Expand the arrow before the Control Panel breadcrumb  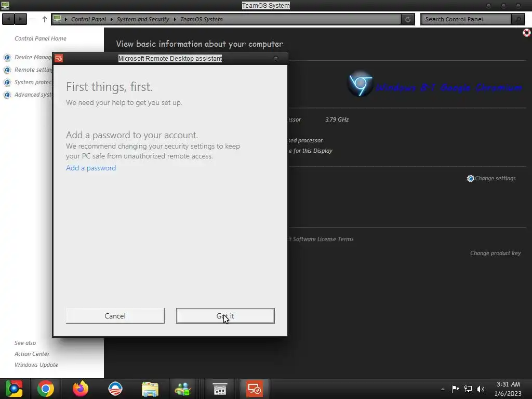[66, 19]
